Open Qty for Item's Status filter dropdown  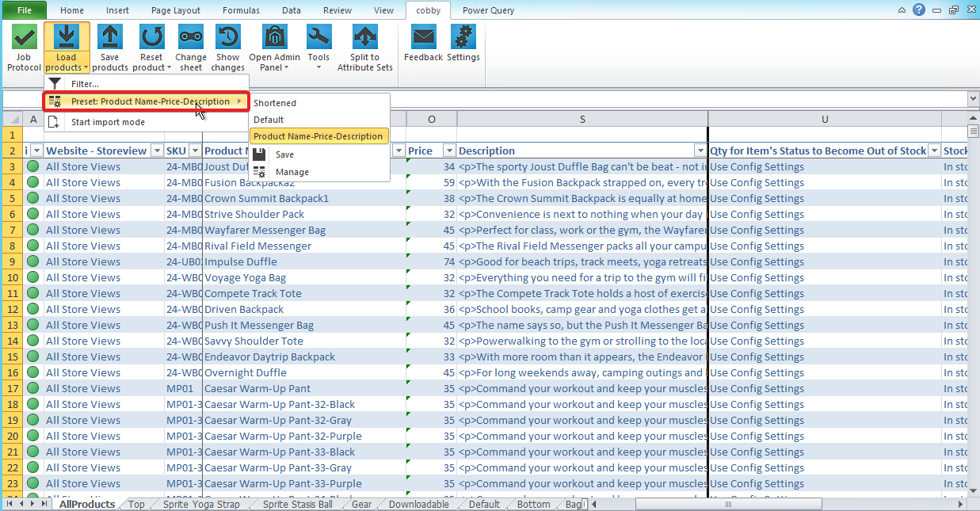(x=934, y=151)
